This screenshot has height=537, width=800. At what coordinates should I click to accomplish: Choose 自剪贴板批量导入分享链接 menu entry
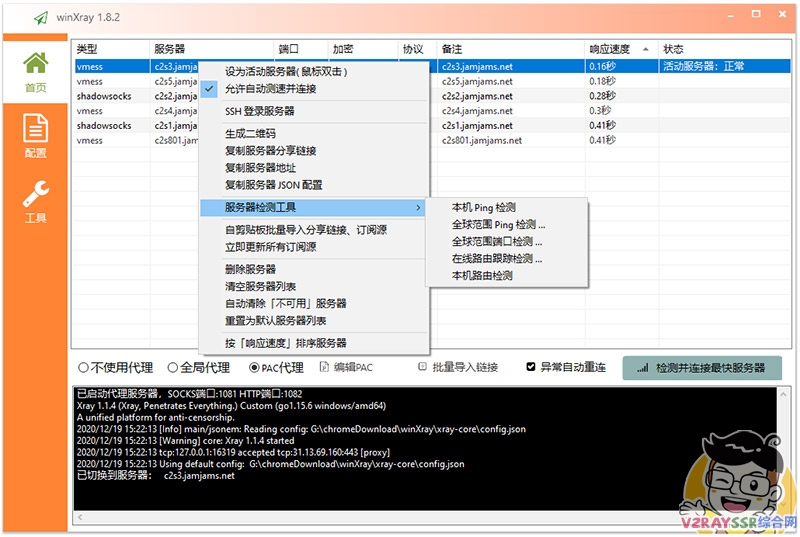(314, 230)
